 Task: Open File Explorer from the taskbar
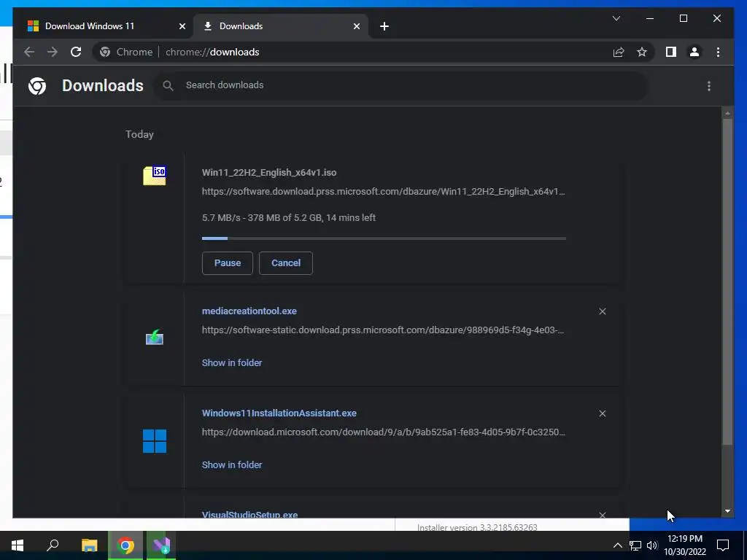point(89,545)
